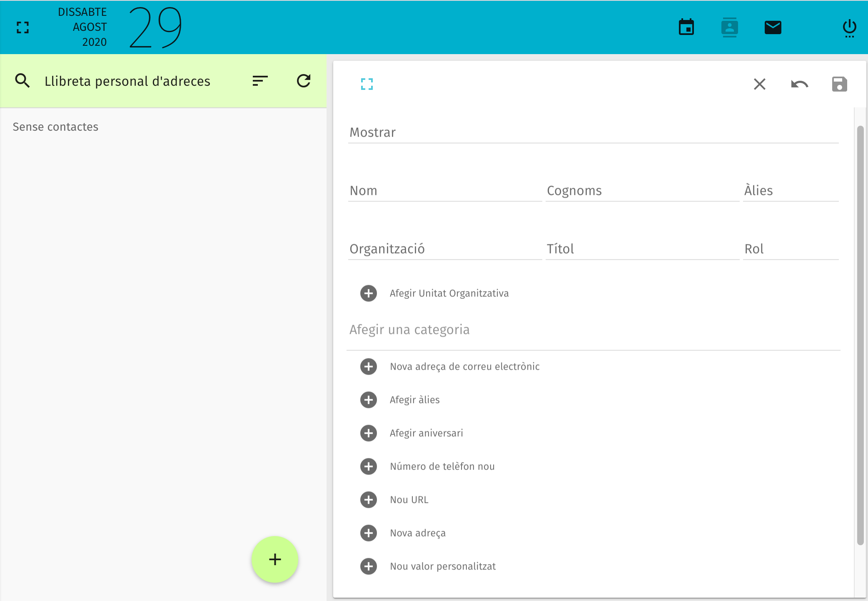The width and height of the screenshot is (868, 601).
Task: Click the contact editor vertical scrollbar
Action: [x=860, y=335]
